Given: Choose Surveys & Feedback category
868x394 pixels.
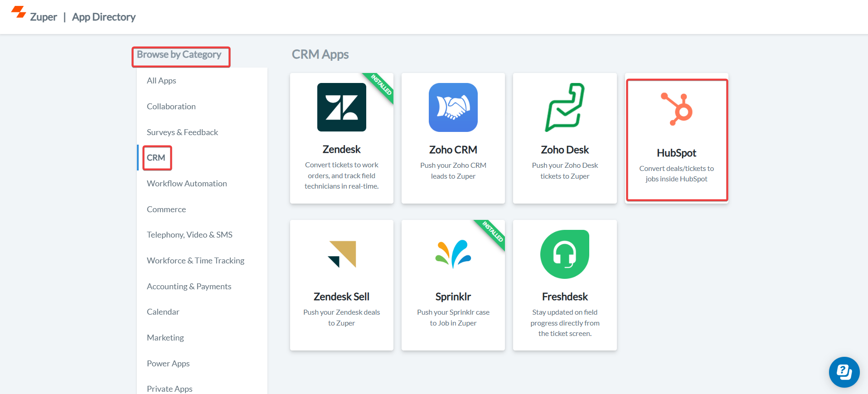Looking at the screenshot, I should point(182,132).
